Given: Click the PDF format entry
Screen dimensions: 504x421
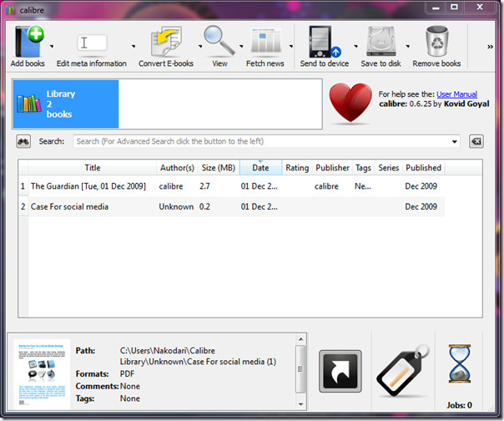Looking at the screenshot, I should point(128,373).
